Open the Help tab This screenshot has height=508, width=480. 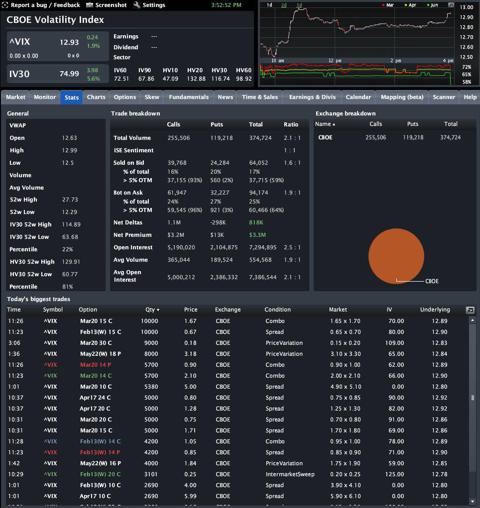tap(470, 97)
